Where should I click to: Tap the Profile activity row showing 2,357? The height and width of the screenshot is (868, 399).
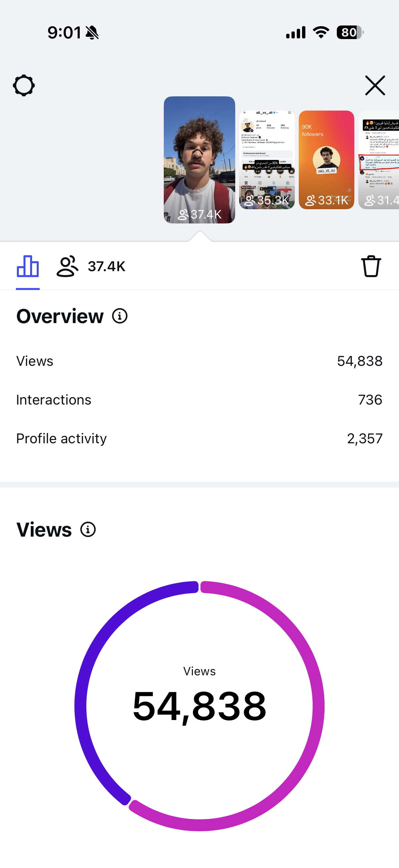199,438
